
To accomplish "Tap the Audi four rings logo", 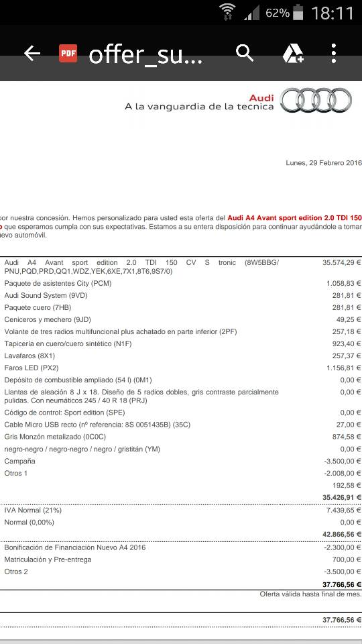I will pos(316,100).
